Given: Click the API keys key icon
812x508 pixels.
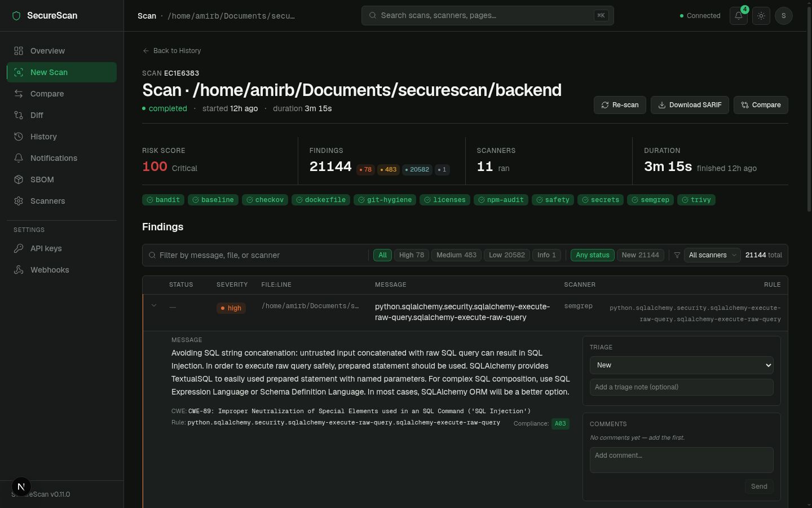Looking at the screenshot, I should 19,248.
